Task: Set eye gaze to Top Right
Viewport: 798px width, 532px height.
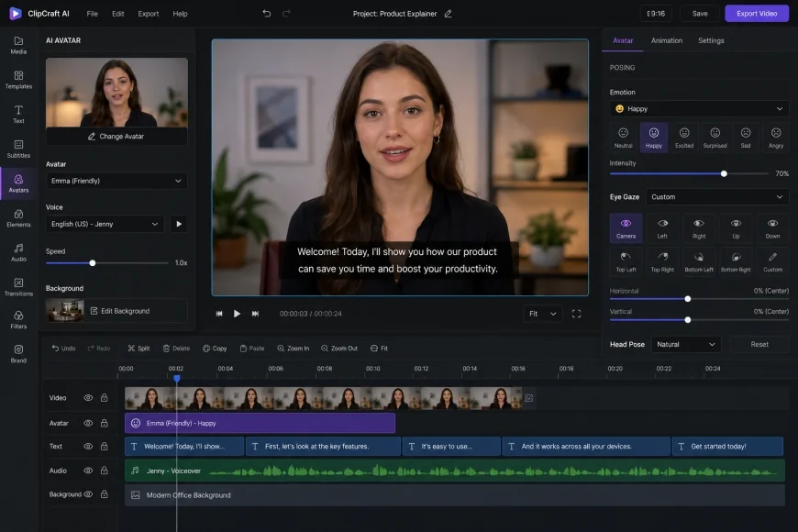Action: coord(662,261)
